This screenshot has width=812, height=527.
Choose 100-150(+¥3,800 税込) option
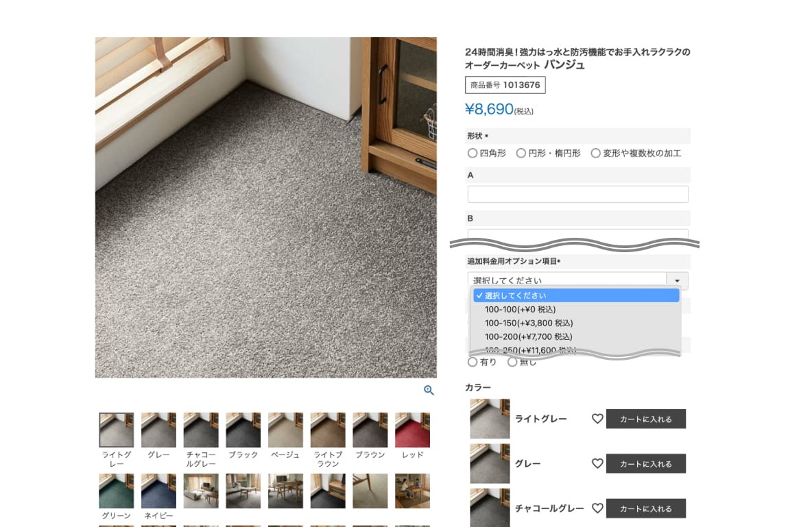pos(528,323)
